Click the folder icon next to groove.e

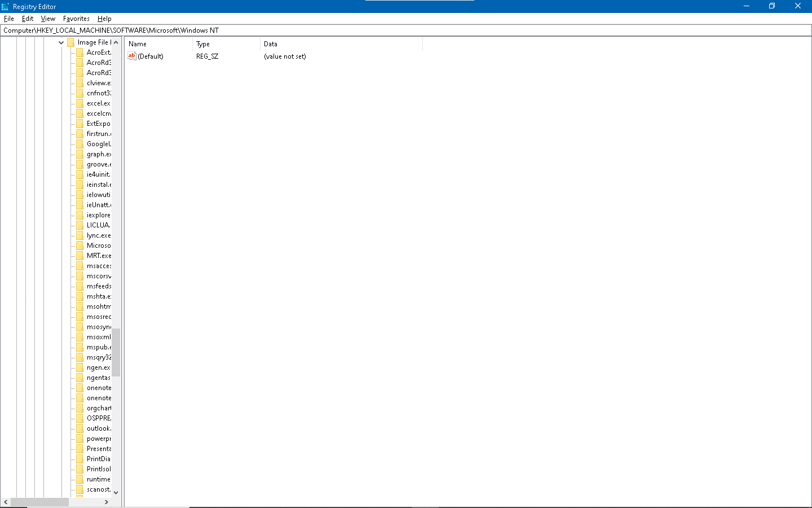tap(80, 164)
